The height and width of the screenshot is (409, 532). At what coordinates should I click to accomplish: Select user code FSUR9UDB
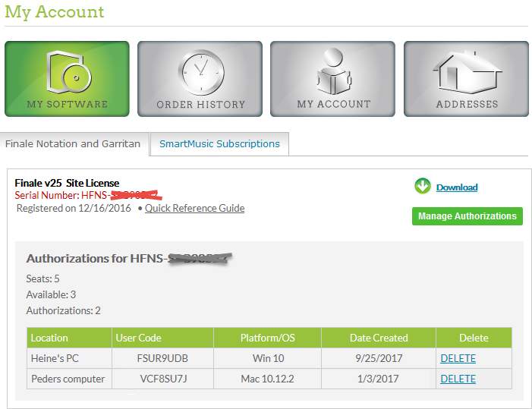162,358
